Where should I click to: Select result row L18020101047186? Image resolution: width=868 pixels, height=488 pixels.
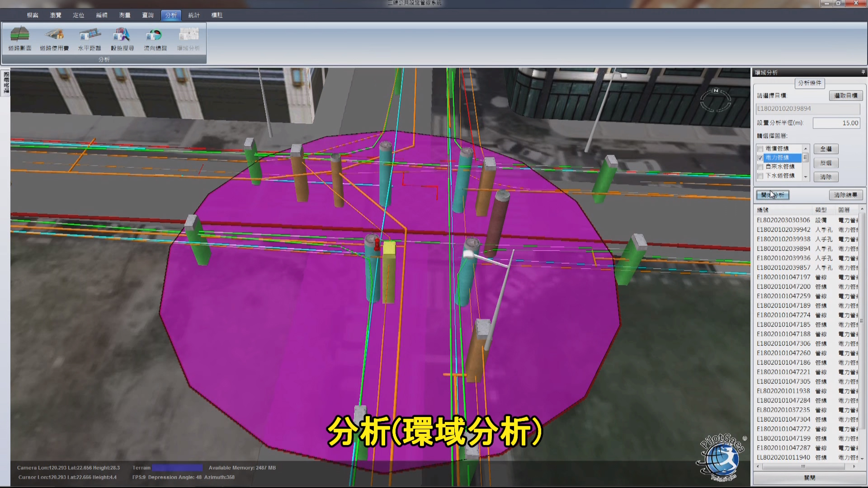(807, 362)
